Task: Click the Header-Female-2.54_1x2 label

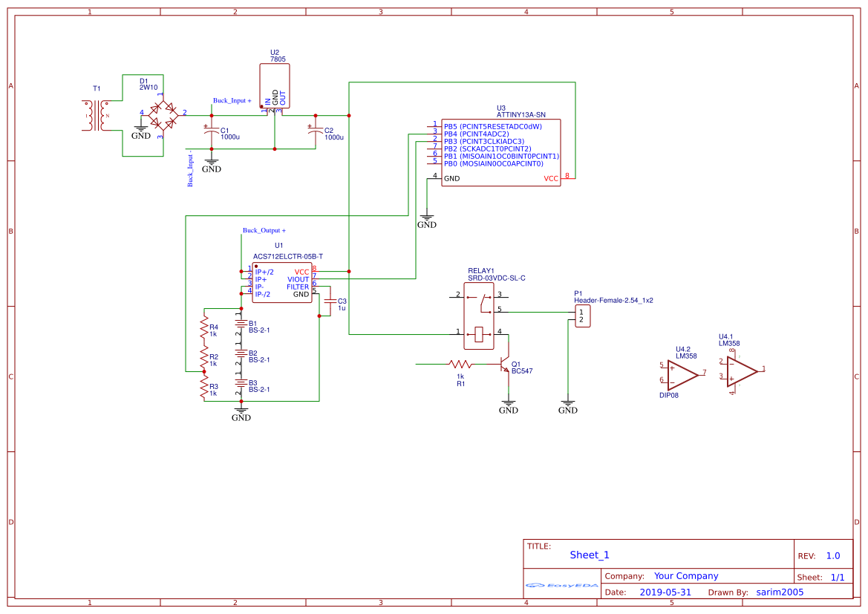Action: click(x=613, y=301)
